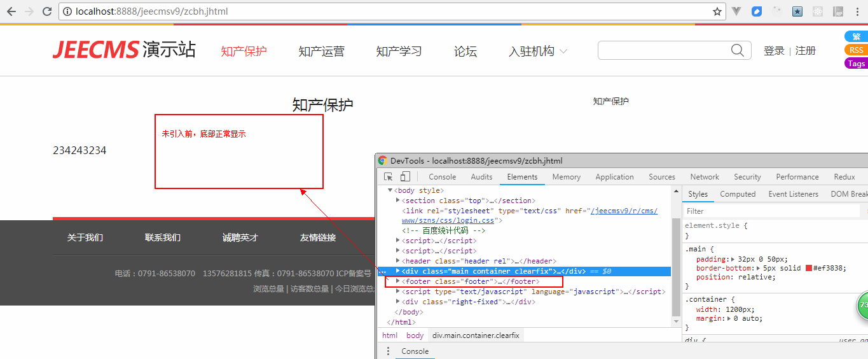Open the 友情链接 footer link
Screen dimensions: 868x359
(318, 237)
